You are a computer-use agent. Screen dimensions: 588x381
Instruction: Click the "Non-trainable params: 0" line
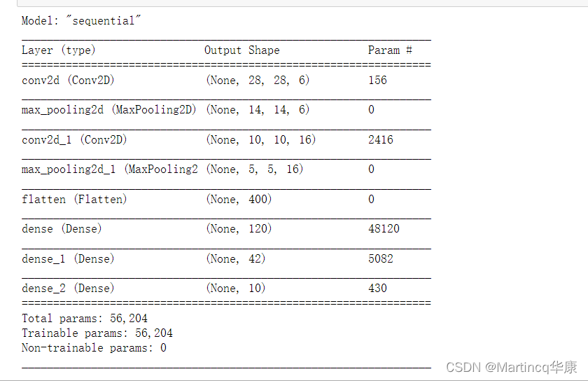94,348
